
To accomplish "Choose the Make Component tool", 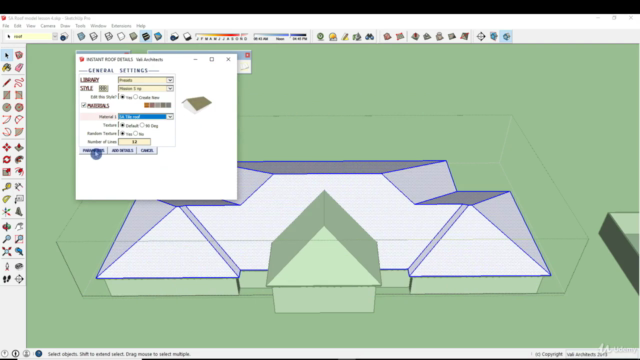I will (19, 55).
